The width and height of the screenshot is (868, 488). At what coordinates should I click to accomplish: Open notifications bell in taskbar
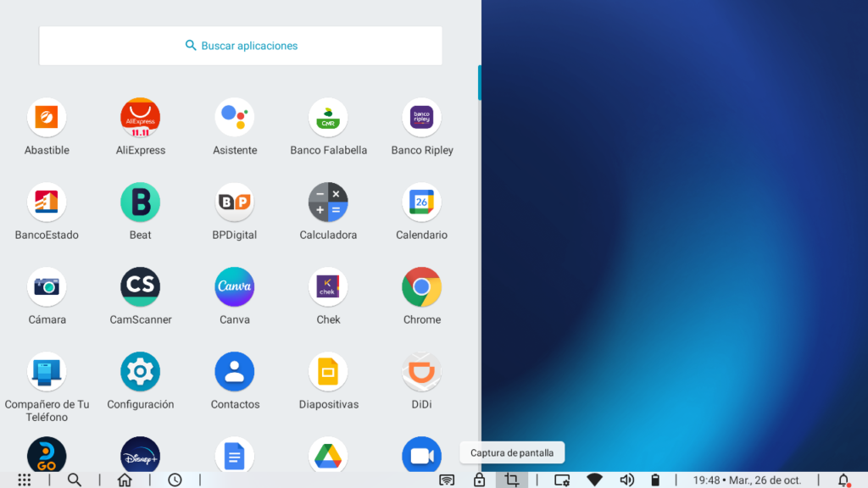(843, 480)
